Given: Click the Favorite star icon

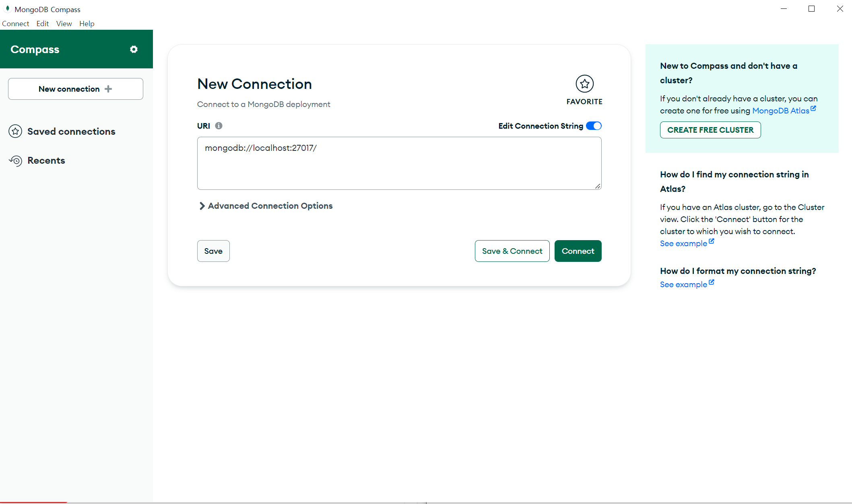Looking at the screenshot, I should [584, 84].
